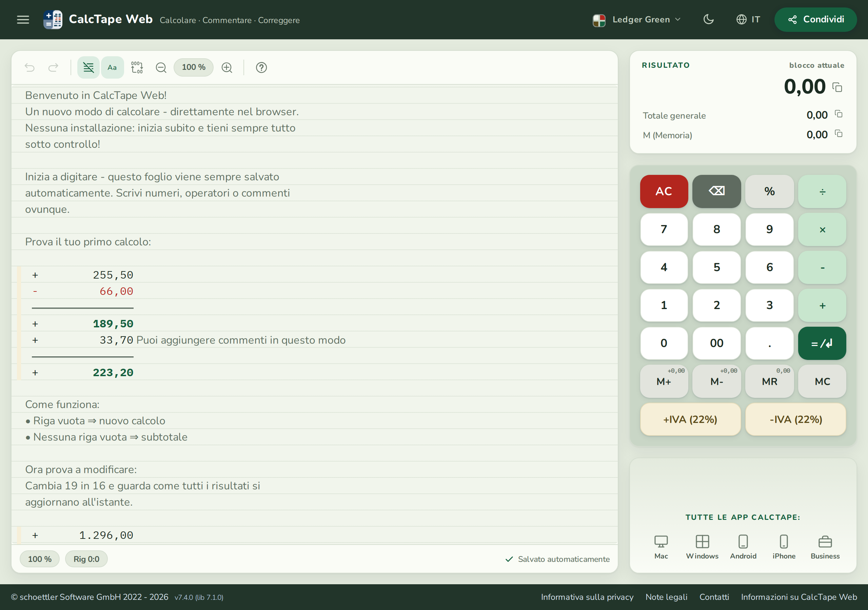Click the M+ memory add key
The height and width of the screenshot is (610, 868).
(x=664, y=381)
